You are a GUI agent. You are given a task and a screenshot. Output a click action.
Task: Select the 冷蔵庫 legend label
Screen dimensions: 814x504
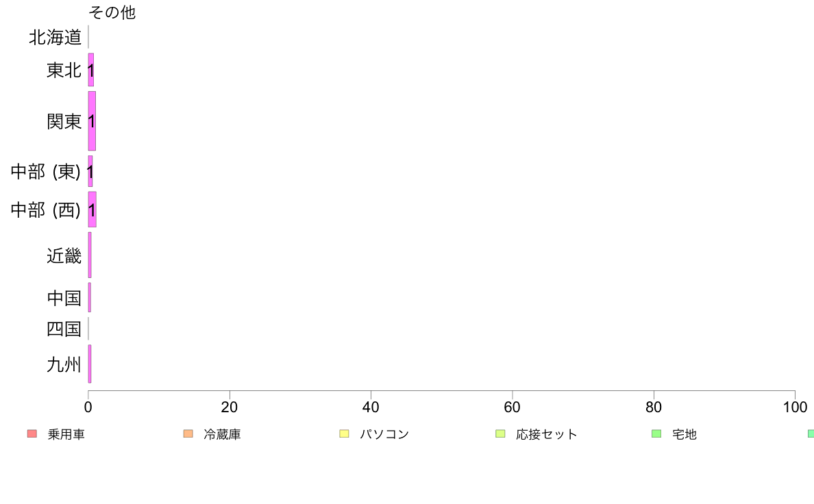click(x=222, y=434)
